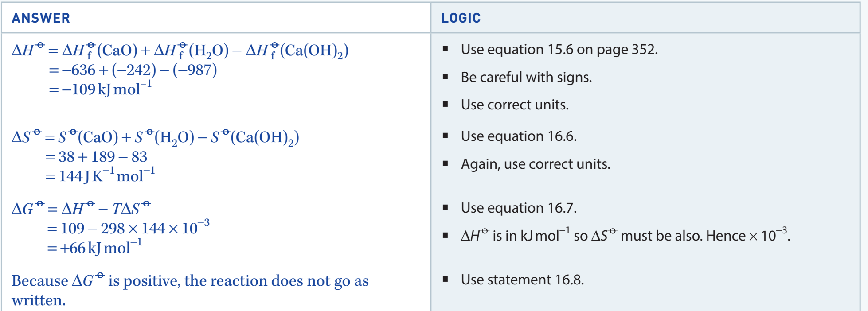The image size is (868, 311).
Task: Select the bullet before 'Use equation 16.7'
Action: (x=446, y=207)
